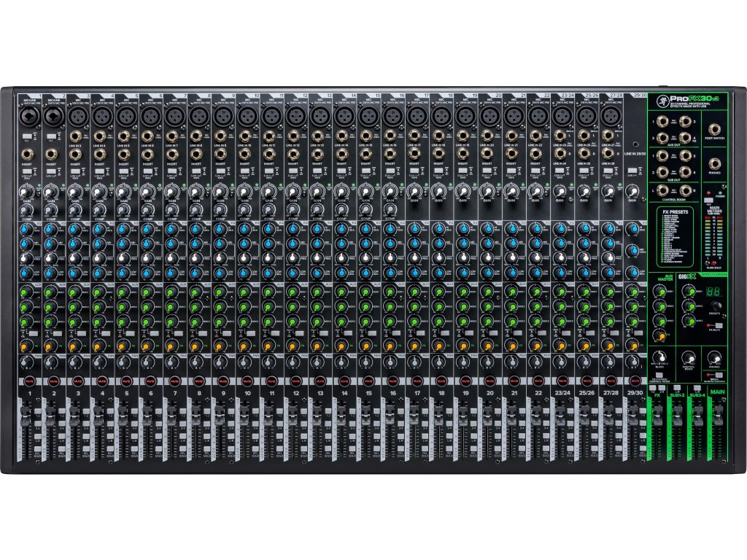Click the channel 23/24 label
Image resolution: width=747 pixels, height=560 pixels.
point(562,393)
